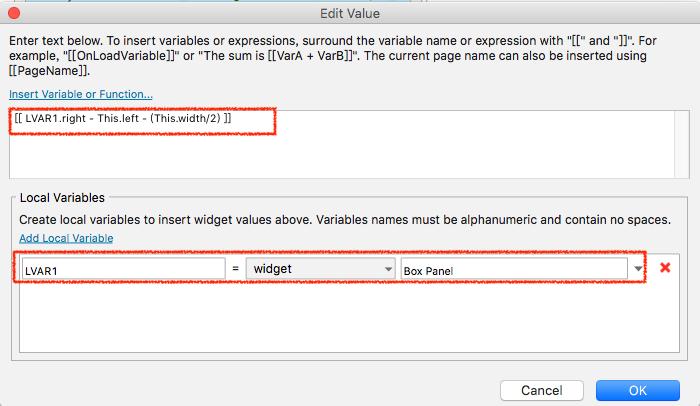Click into the Box Panel text field

pyautogui.click(x=514, y=269)
